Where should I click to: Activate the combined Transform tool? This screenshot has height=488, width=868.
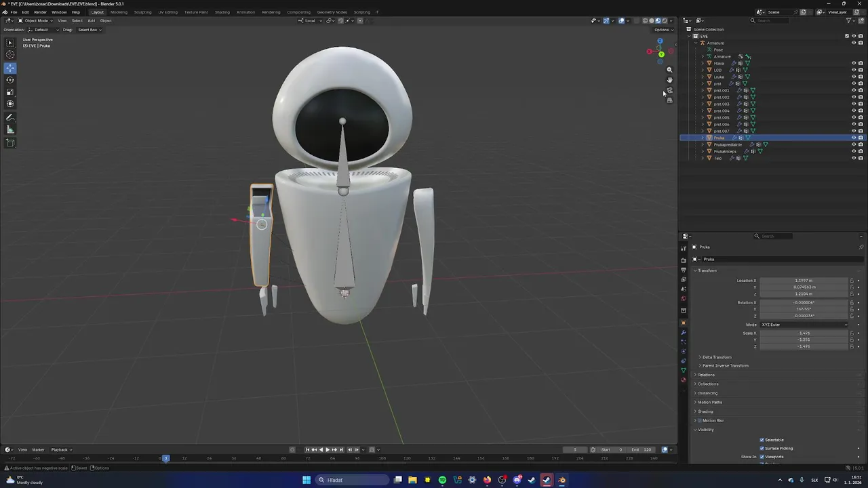[10, 104]
